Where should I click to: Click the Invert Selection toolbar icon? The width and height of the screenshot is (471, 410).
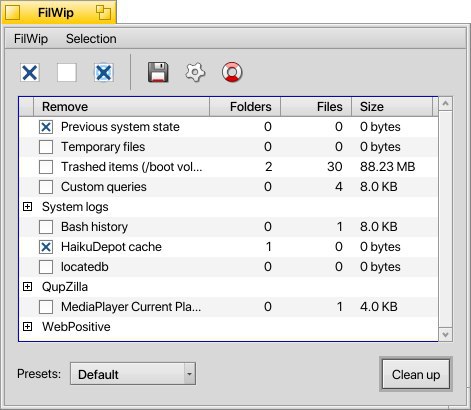point(104,72)
